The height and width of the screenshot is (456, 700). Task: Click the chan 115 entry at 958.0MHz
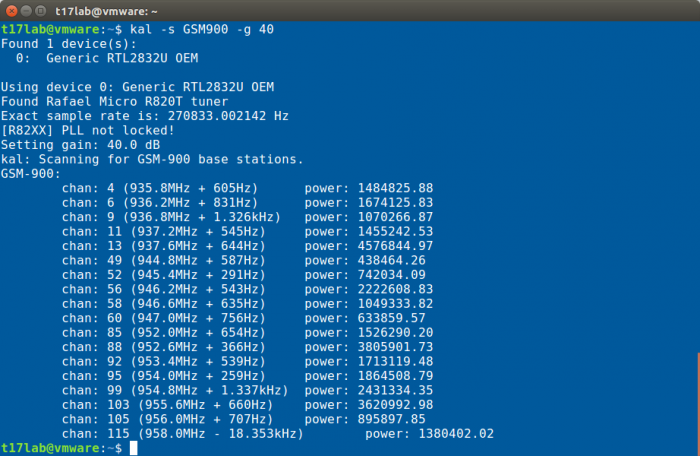pos(278,434)
